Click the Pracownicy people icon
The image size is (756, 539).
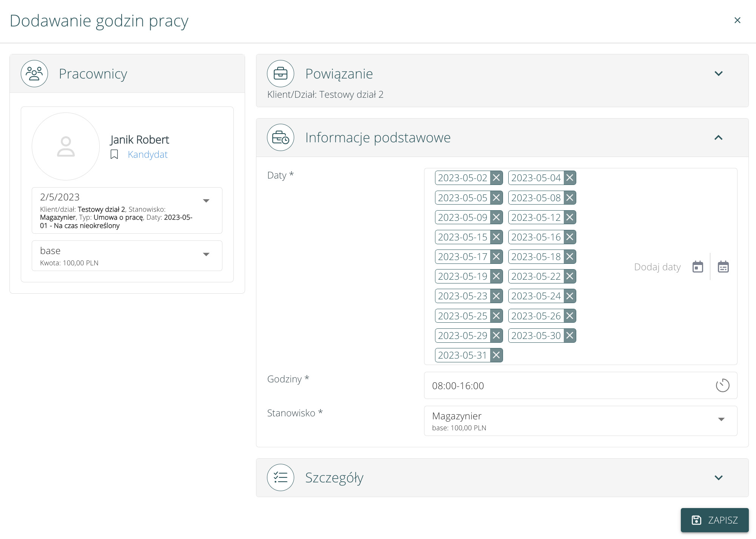point(34,74)
